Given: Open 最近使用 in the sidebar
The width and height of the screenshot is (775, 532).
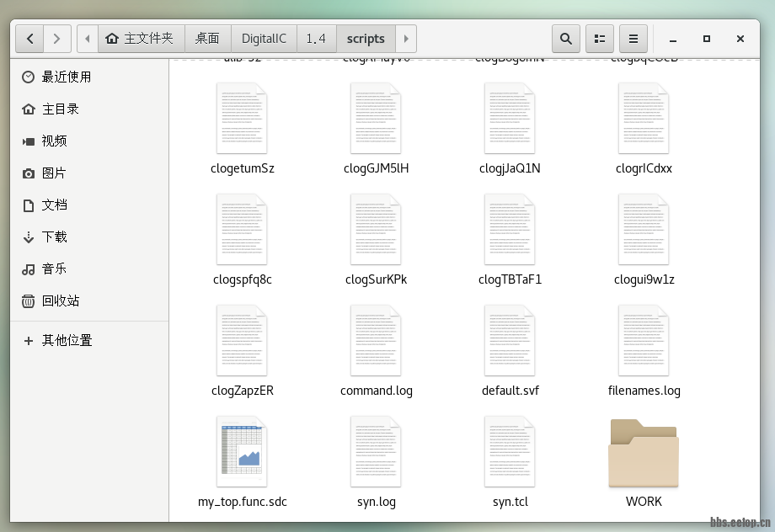Looking at the screenshot, I should click(67, 77).
